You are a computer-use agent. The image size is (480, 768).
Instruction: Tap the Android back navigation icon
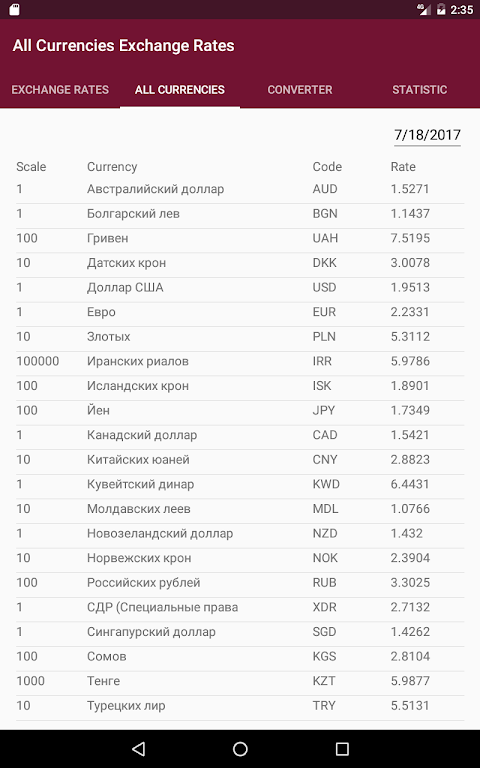coord(139,748)
